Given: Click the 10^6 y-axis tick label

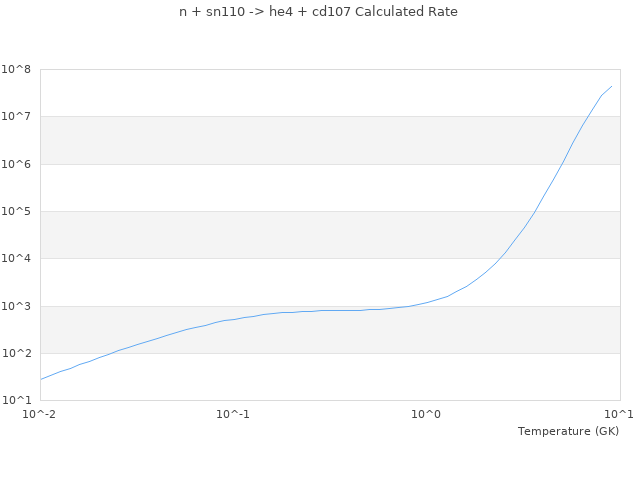Looking at the screenshot, I should point(17,164).
